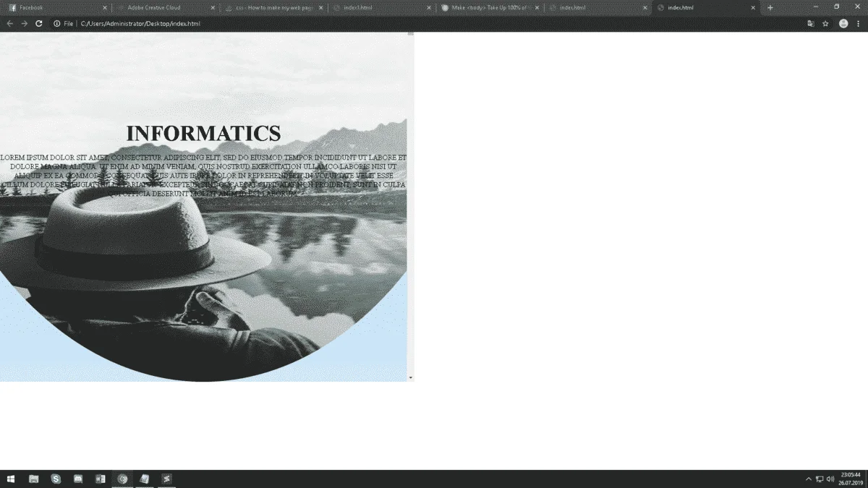This screenshot has width=868, height=488.
Task: Open the volume tray icon
Action: point(830,479)
